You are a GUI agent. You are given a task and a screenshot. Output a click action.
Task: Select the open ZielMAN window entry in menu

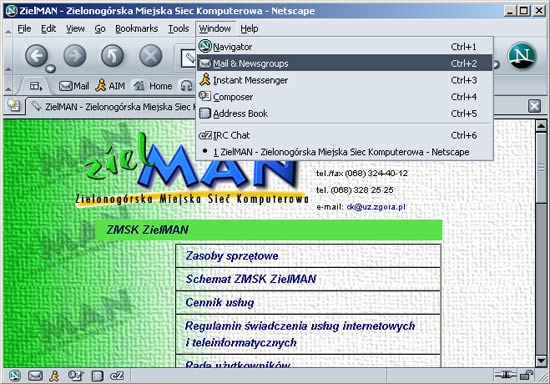pos(344,152)
